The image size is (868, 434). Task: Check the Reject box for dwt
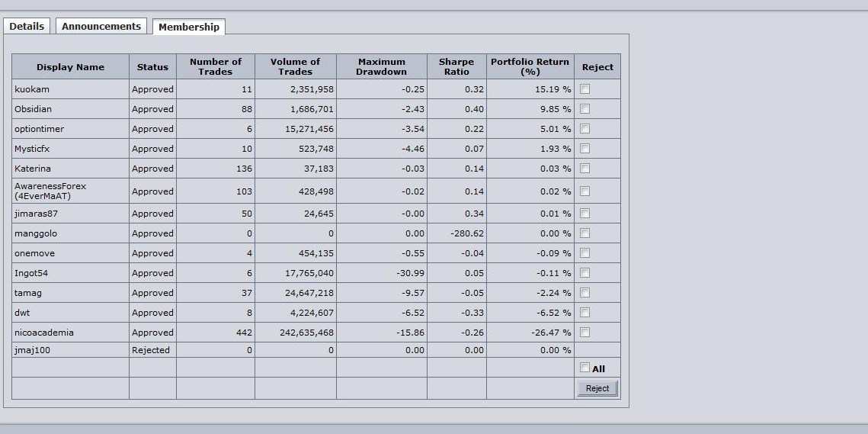tap(585, 312)
